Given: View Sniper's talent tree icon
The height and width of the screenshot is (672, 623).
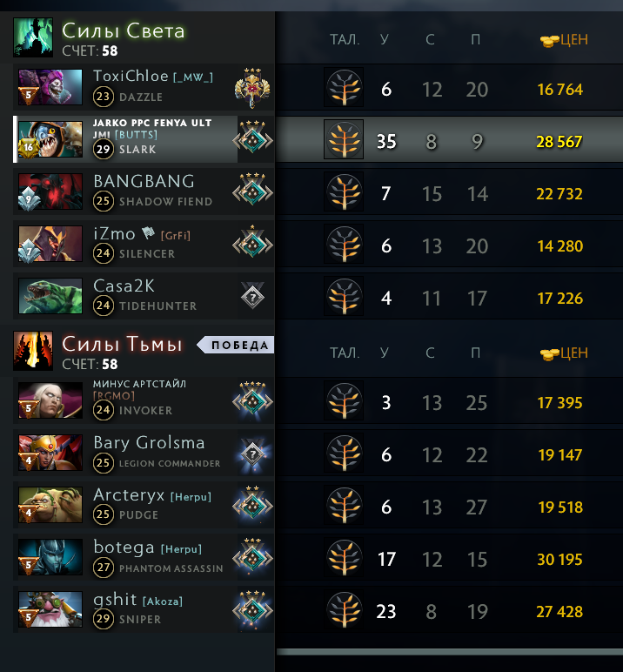Looking at the screenshot, I should (344, 609).
